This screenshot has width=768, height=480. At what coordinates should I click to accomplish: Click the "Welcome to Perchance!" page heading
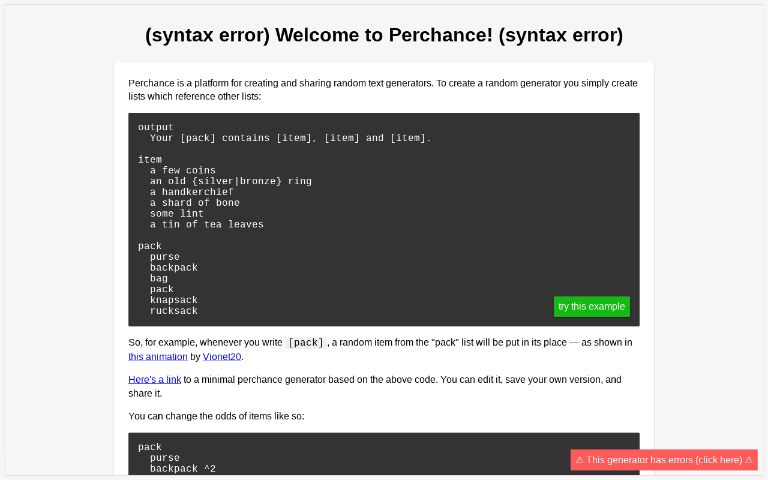(x=383, y=35)
